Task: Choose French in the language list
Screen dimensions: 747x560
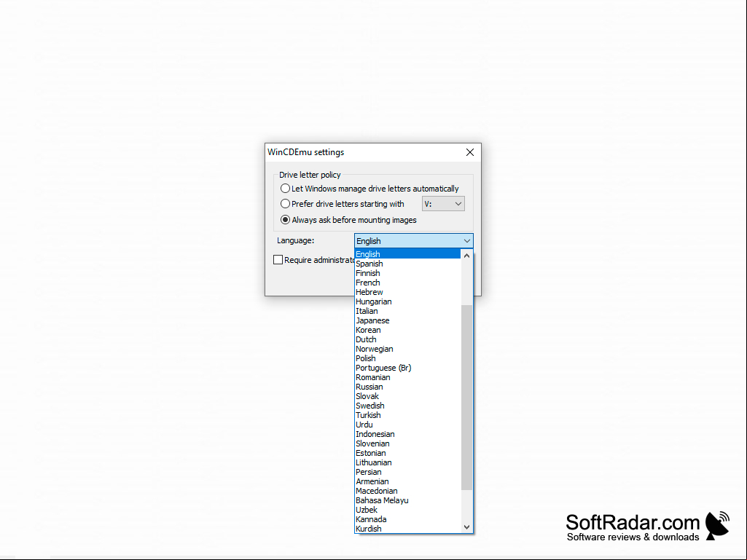Action: click(x=408, y=283)
